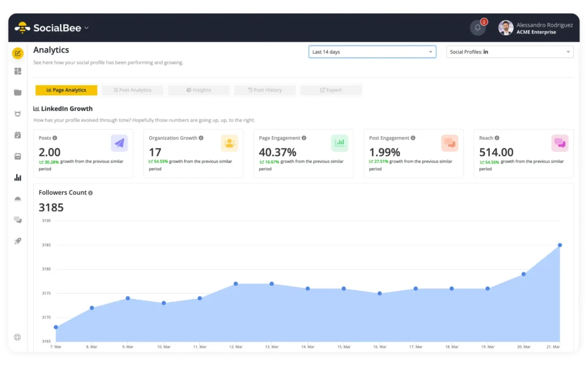Click the 30.28% growth figure
Image resolution: width=588 pixels, height=368 pixels.
pos(52,162)
